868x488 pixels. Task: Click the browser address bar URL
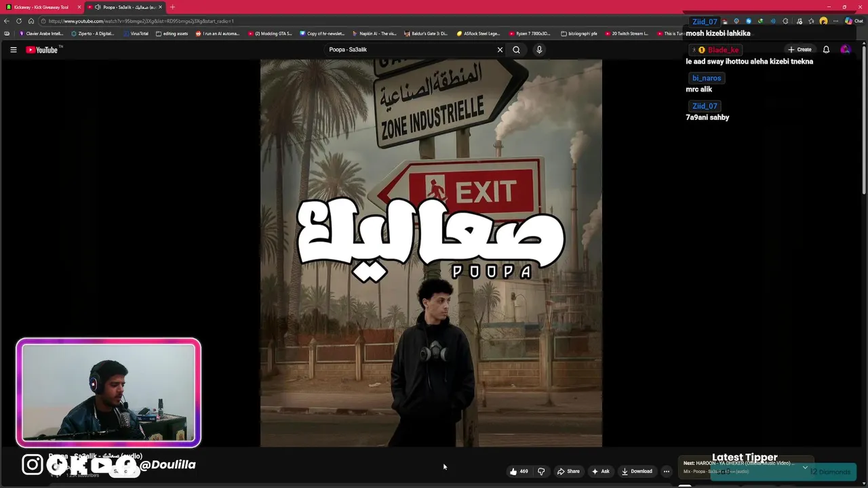141,21
